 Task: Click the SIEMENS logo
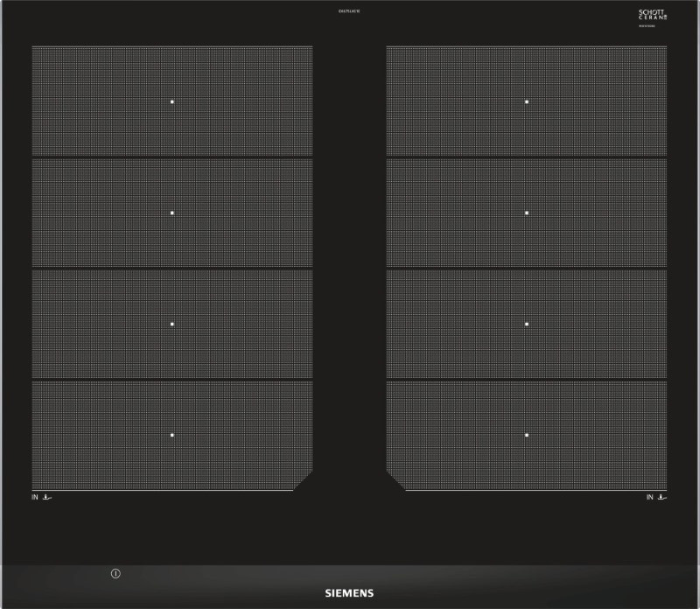(349, 592)
